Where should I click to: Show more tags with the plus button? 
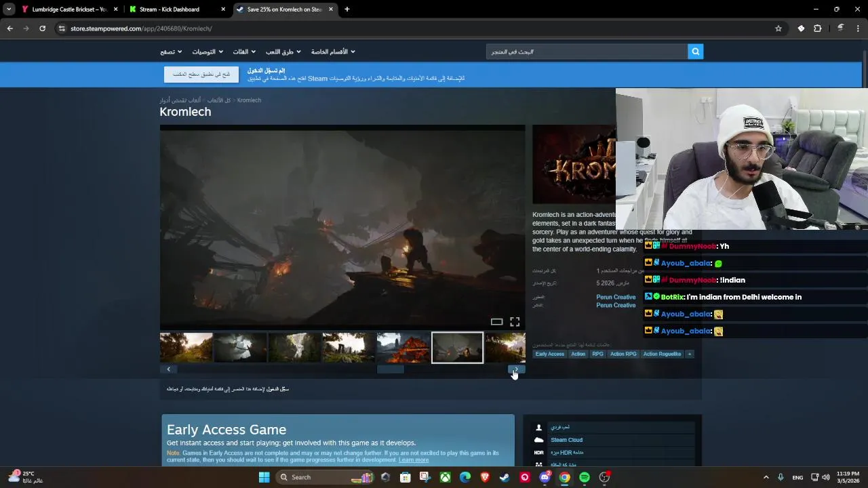690,354
